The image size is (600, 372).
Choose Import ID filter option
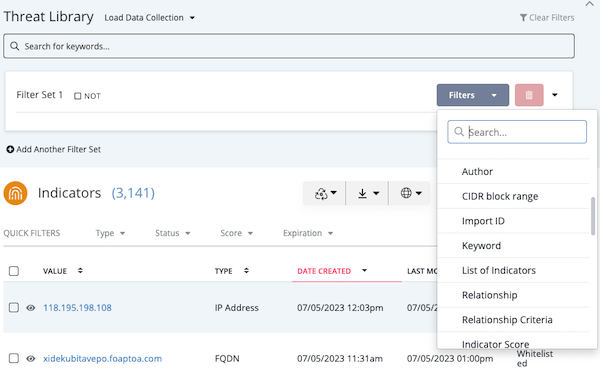tap(513, 221)
